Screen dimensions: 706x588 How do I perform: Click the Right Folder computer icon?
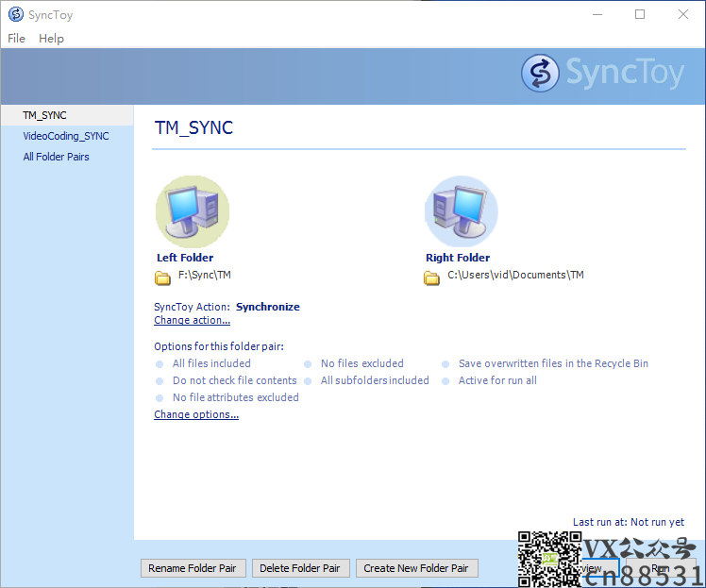(461, 211)
